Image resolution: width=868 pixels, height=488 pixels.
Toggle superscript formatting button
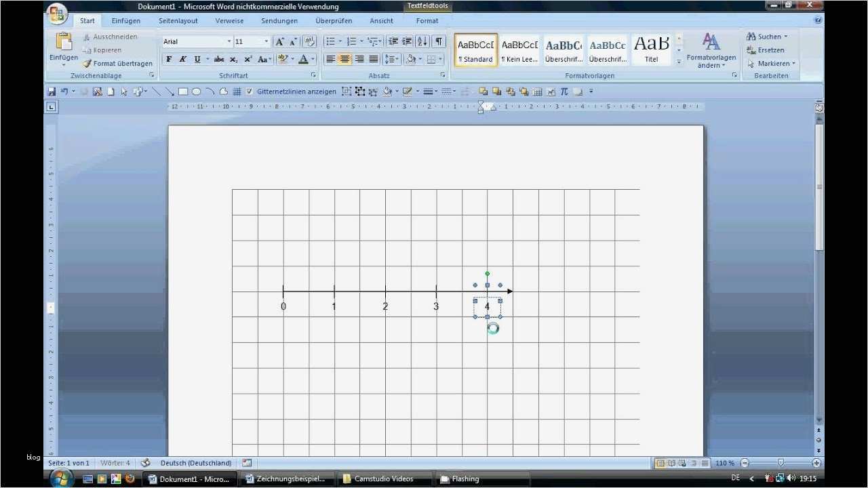coord(248,60)
